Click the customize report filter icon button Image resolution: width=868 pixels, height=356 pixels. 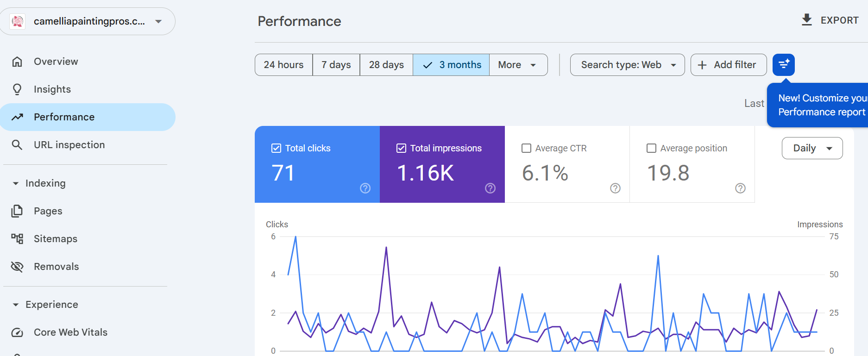784,65
